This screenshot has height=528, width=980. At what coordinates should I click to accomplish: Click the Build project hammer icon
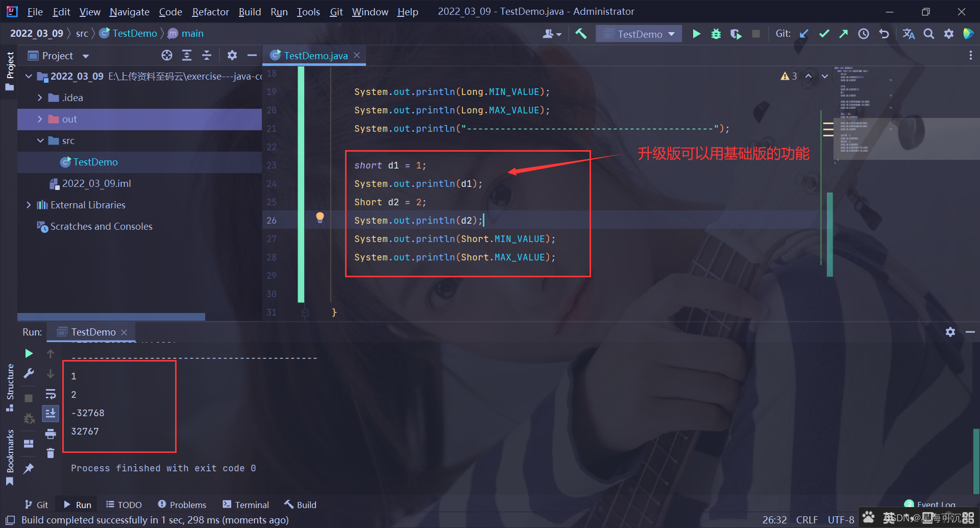[581, 34]
